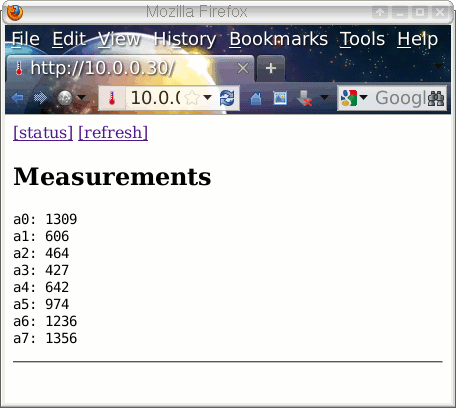Minimize the Firefox window
456x408 pixels.
400,13
